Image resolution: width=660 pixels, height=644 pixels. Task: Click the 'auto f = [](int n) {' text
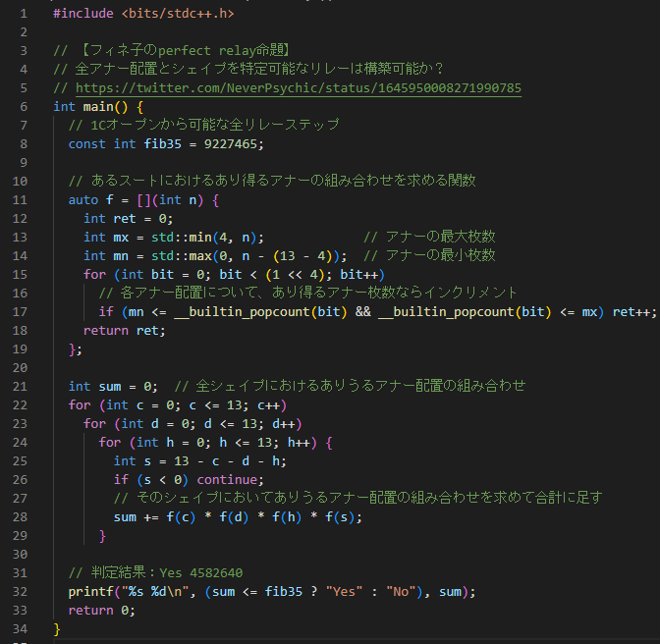coord(143,200)
